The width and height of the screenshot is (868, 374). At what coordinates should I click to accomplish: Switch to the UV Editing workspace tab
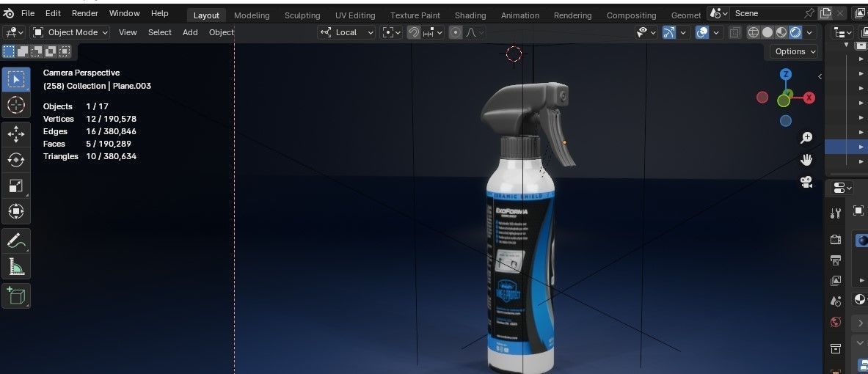355,15
